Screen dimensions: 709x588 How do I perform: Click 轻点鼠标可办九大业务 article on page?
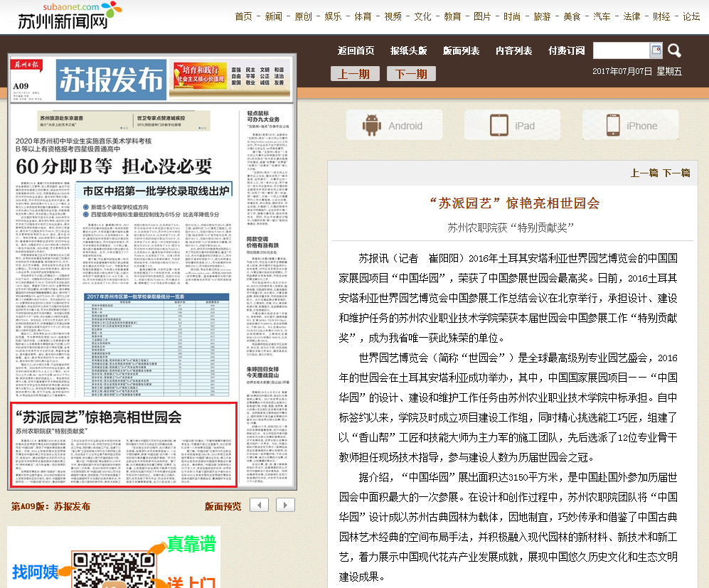coord(267,168)
